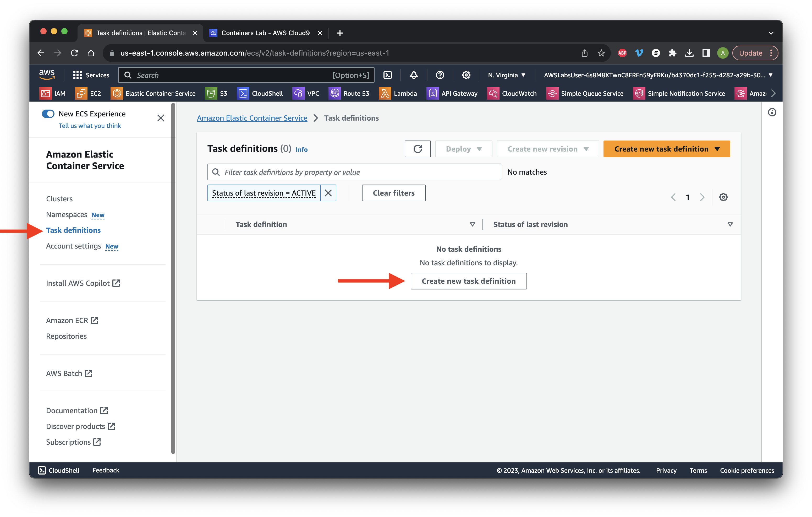Select the Task definitions browser tab
The height and width of the screenshot is (517, 812).
pyautogui.click(x=141, y=33)
